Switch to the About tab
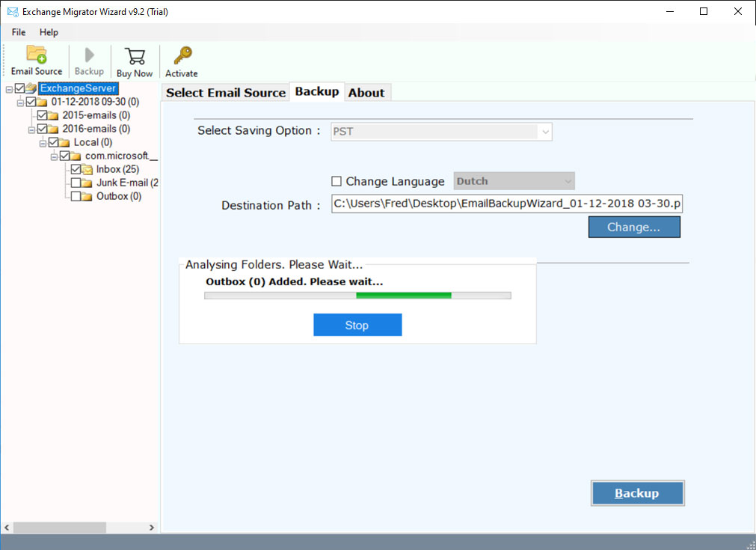Image resolution: width=756 pixels, height=550 pixels. (366, 93)
